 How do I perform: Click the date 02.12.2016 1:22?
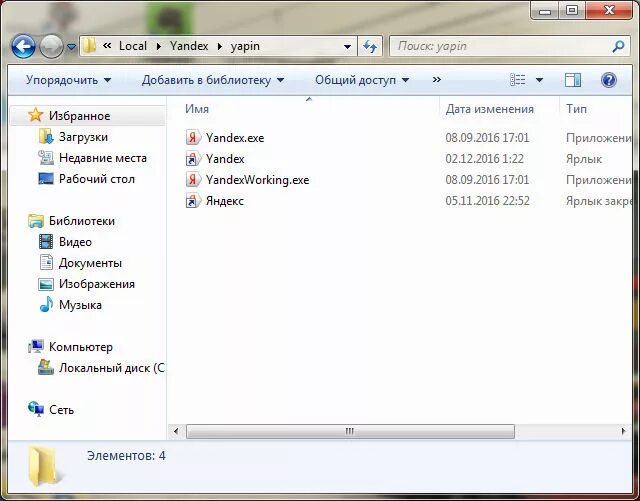(484, 158)
